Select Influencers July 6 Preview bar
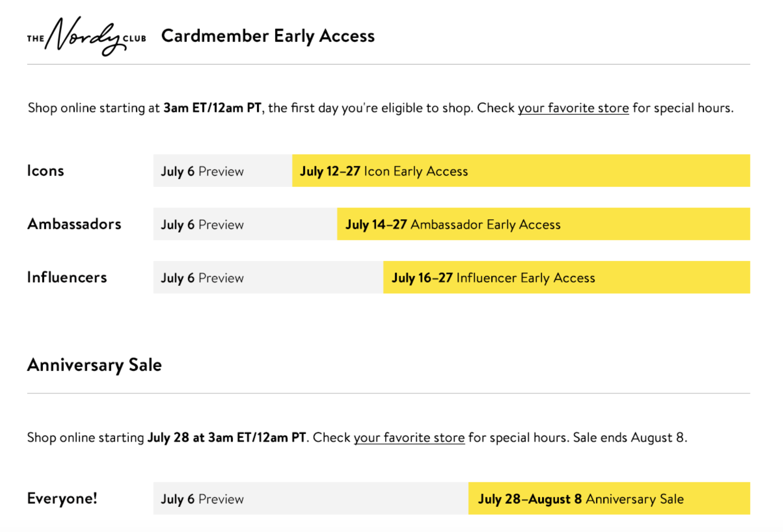Image resolution: width=783 pixels, height=532 pixels. click(268, 277)
